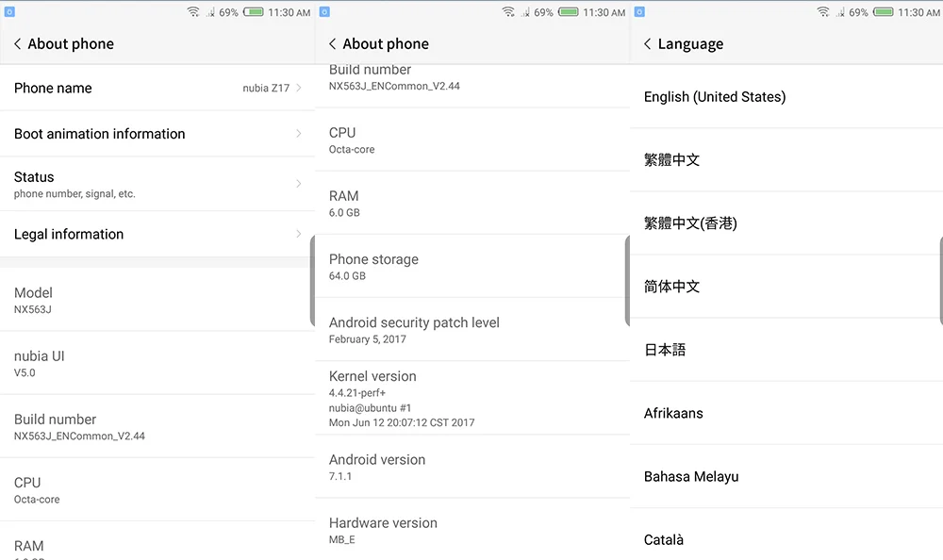Tap signal icon in left status bar
This screenshot has width=943, height=560.
[x=210, y=12]
